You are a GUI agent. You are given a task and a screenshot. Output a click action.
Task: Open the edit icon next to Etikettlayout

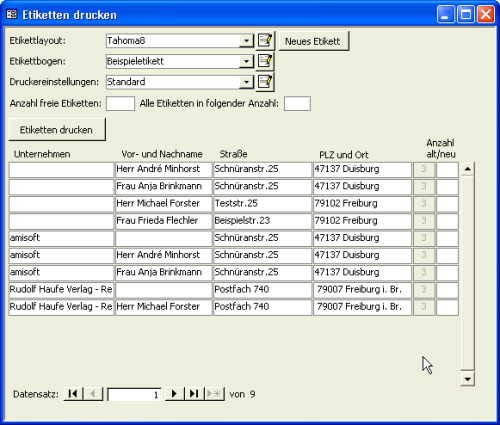[265, 41]
